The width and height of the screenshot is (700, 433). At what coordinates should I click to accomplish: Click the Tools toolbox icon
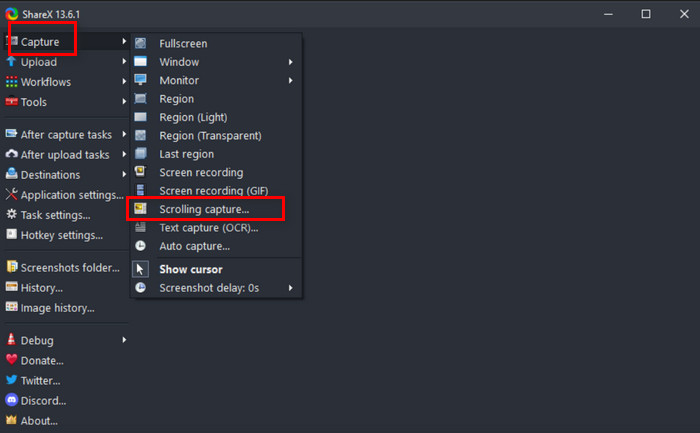coord(11,101)
